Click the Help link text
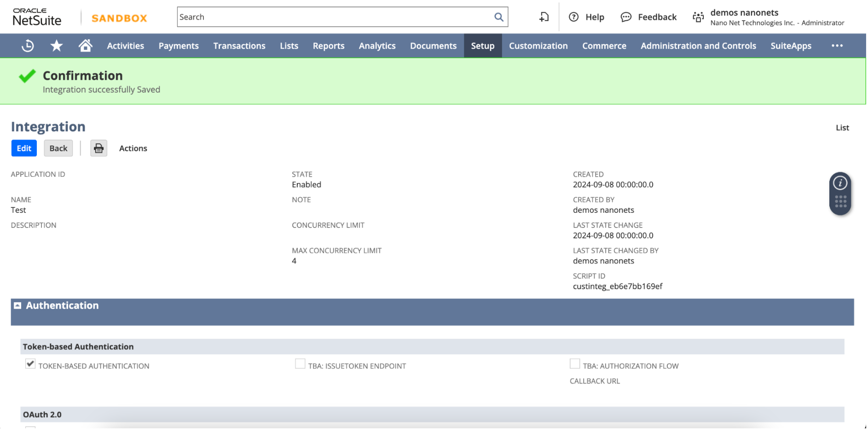 coord(595,17)
